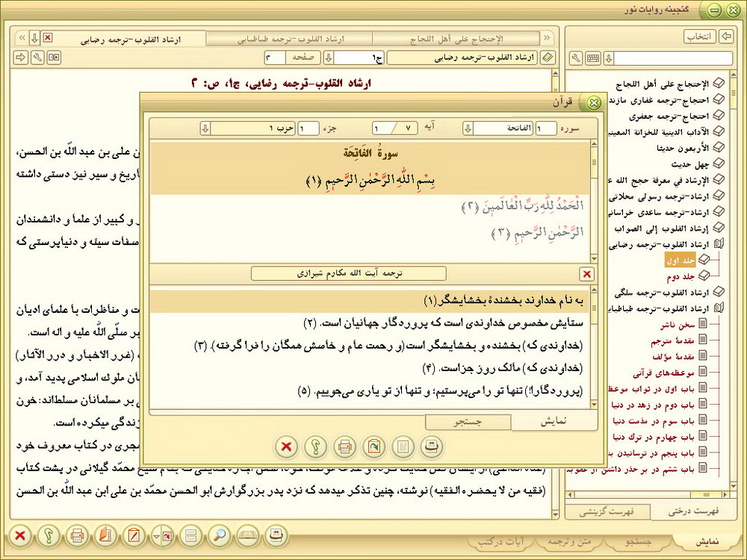Print from the Quran dialog toolbar
The width and height of the screenshot is (747, 560).
344,447
